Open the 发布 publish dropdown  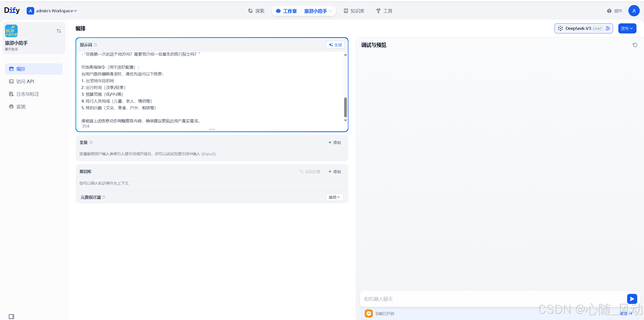point(627,28)
